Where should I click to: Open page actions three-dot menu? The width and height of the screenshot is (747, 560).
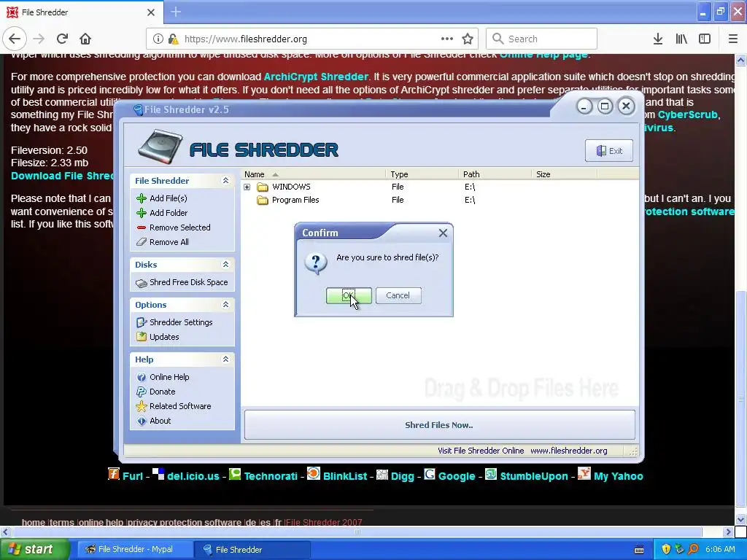pos(447,39)
